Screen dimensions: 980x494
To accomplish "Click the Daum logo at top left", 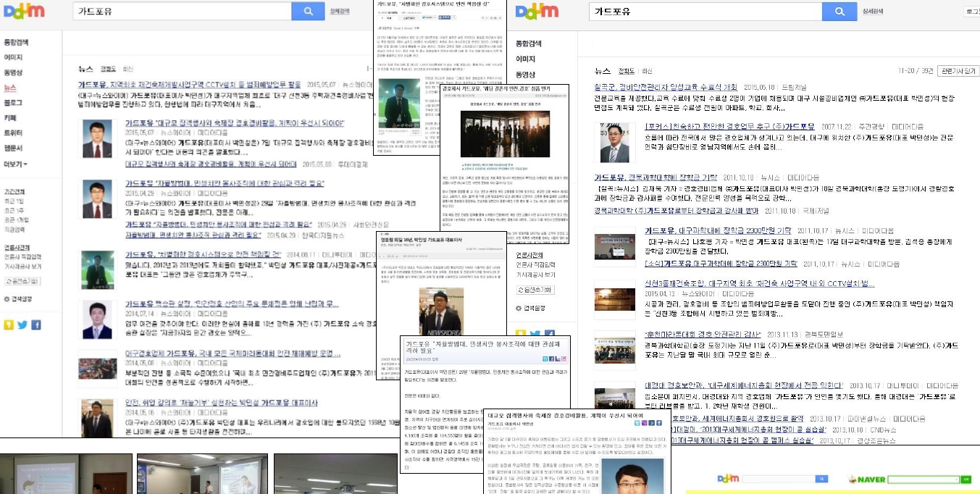I will [x=24, y=11].
